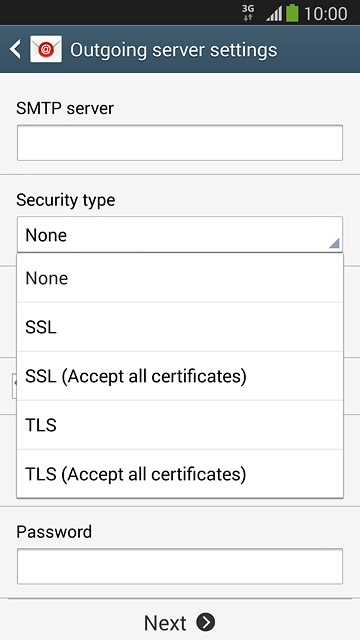Tap the signal strength bars icon
This screenshot has height=640, width=360.
274,13
